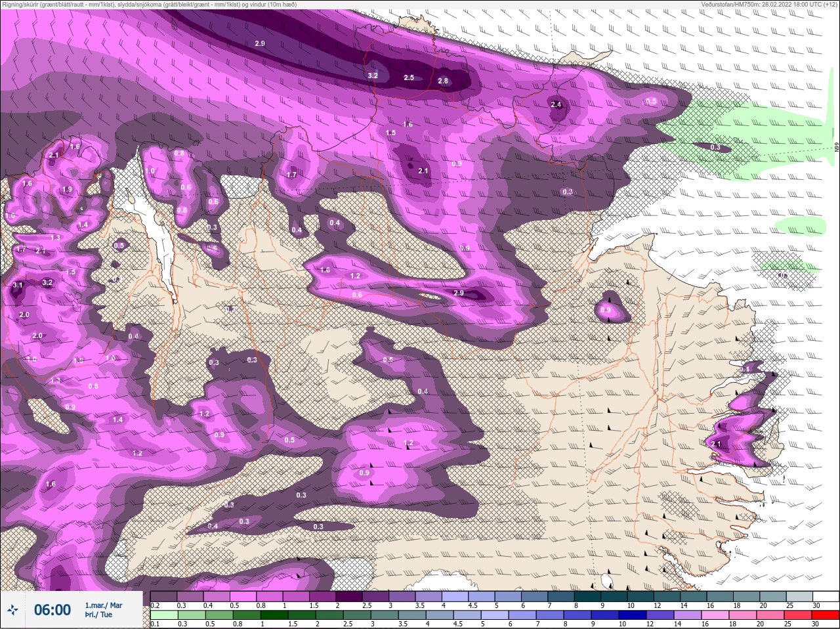Pick the bright pink upper legend swatch labelled 0.5
Image resolution: width=840 pixels, height=629 pixels.
pos(243,596)
